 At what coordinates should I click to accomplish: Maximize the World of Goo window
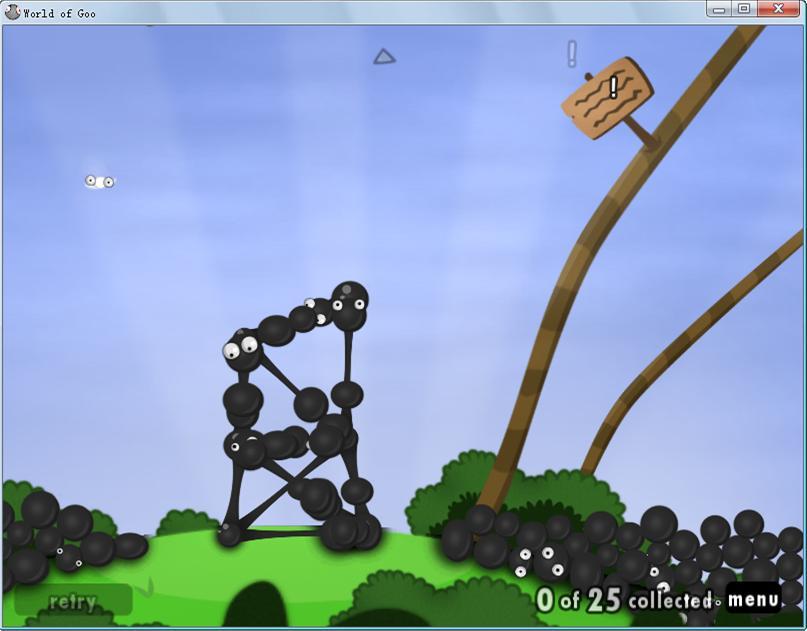[x=744, y=9]
